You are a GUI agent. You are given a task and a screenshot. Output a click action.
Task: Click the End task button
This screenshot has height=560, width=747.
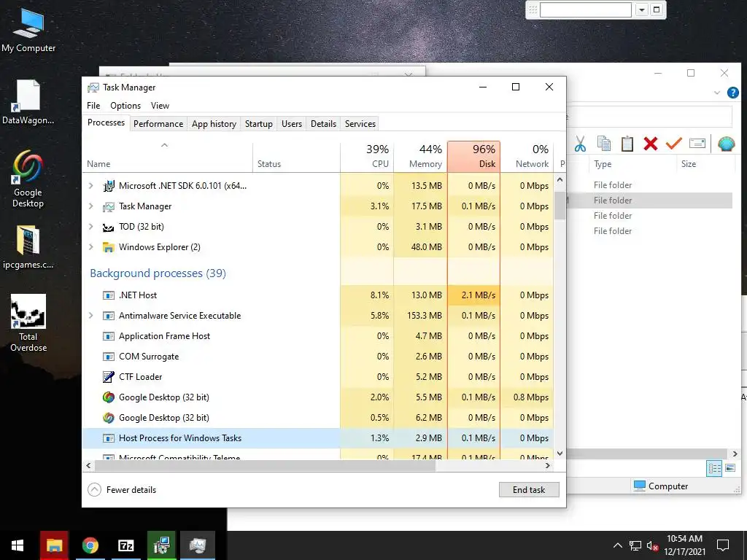click(x=529, y=489)
